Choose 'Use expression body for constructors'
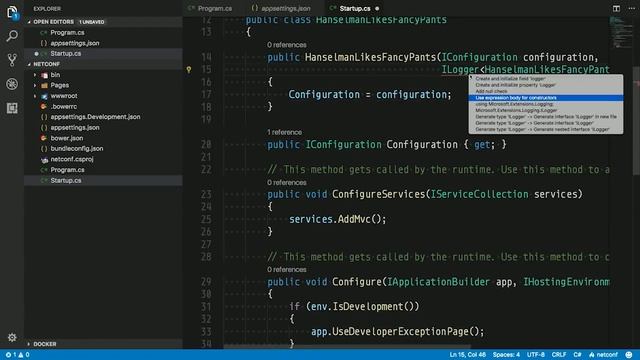The height and width of the screenshot is (360, 640). (546, 98)
